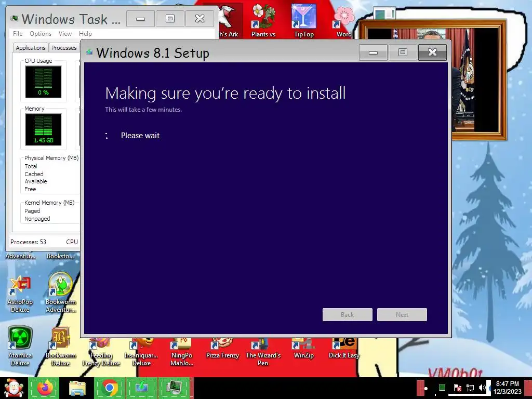532x399 pixels.
Task: Open the Santa Start button
Action: (14, 388)
